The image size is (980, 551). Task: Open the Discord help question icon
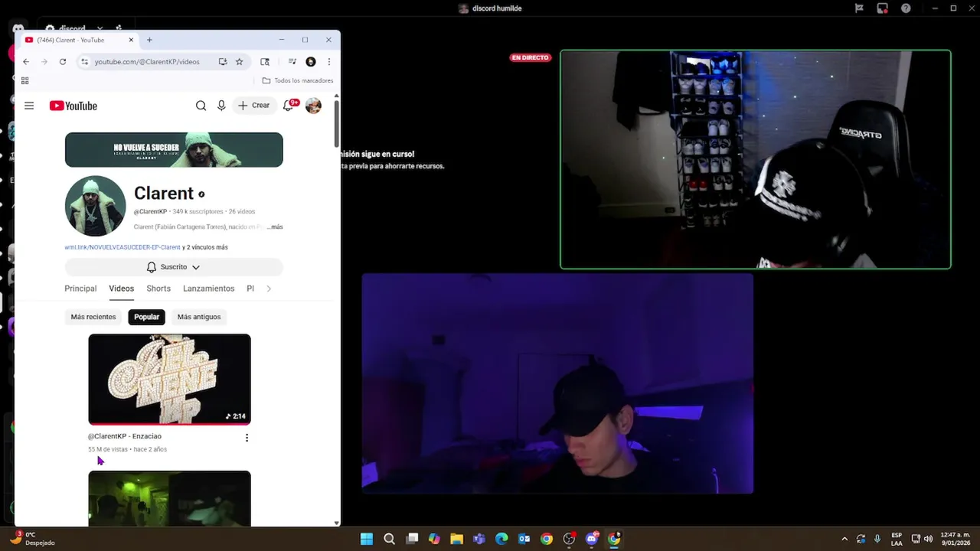906,8
